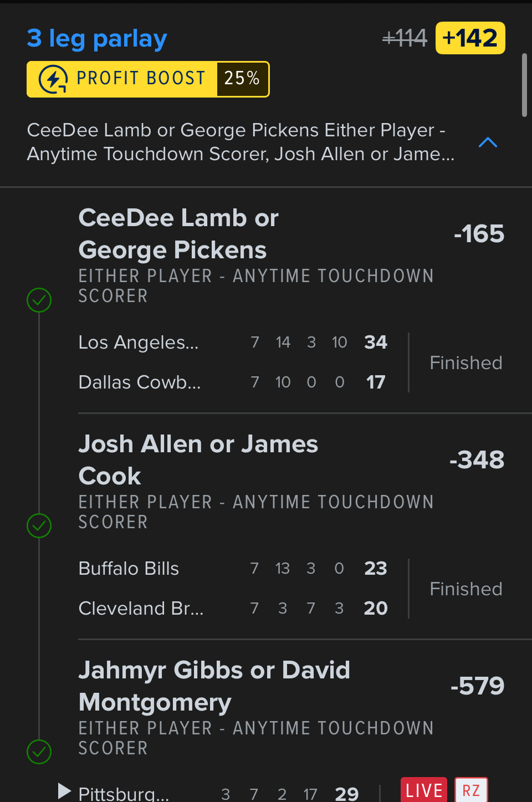The width and height of the screenshot is (532, 802).
Task: Select the CeeDee Lamb or George Pickens leg
Action: point(178,234)
